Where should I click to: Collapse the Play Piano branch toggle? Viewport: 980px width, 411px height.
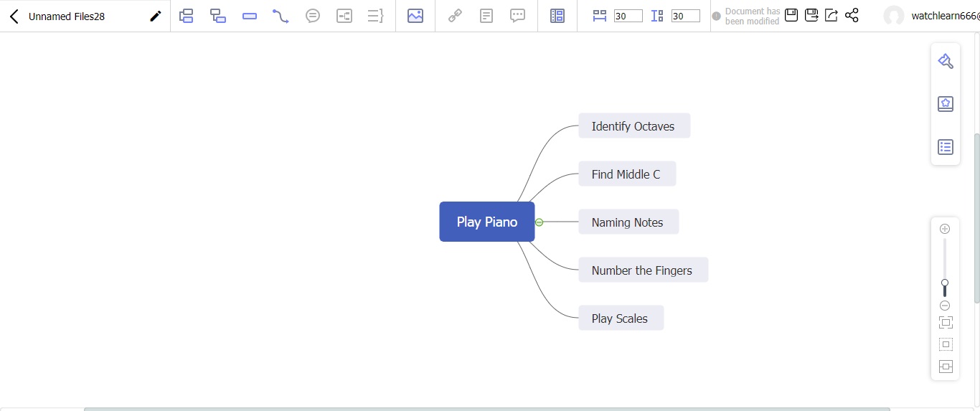540,222
